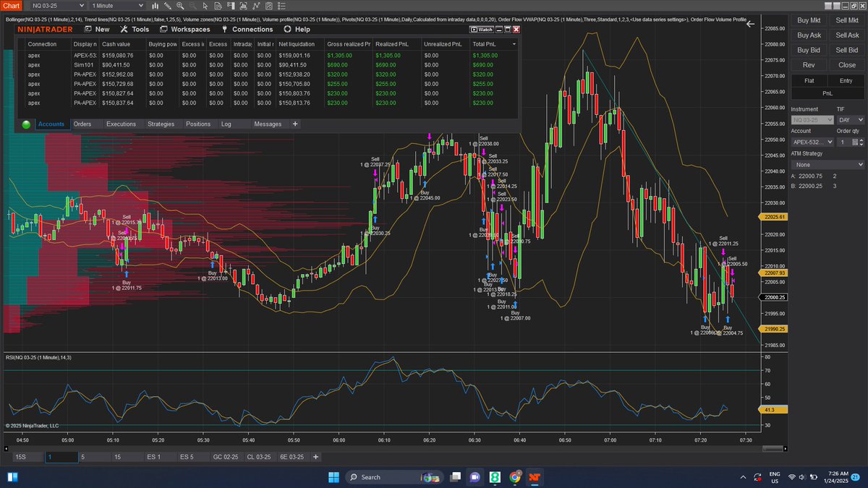Viewport: 868px width, 488px height.
Task: Open the data series icon
Action: click(x=243, y=6)
